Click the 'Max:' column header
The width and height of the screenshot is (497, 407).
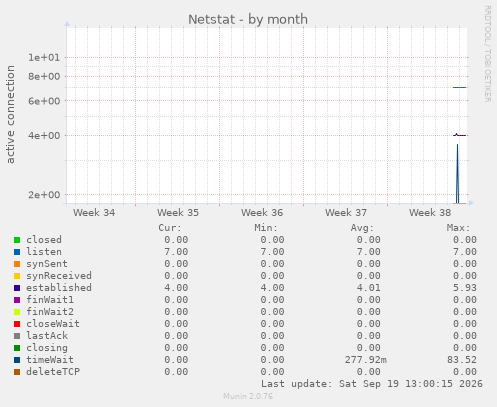(458, 228)
